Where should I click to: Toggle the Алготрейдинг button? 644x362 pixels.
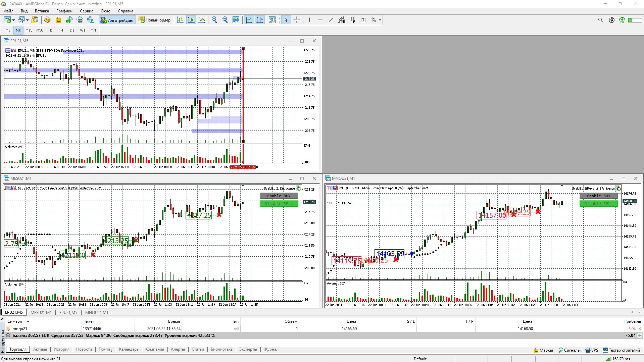tap(117, 20)
